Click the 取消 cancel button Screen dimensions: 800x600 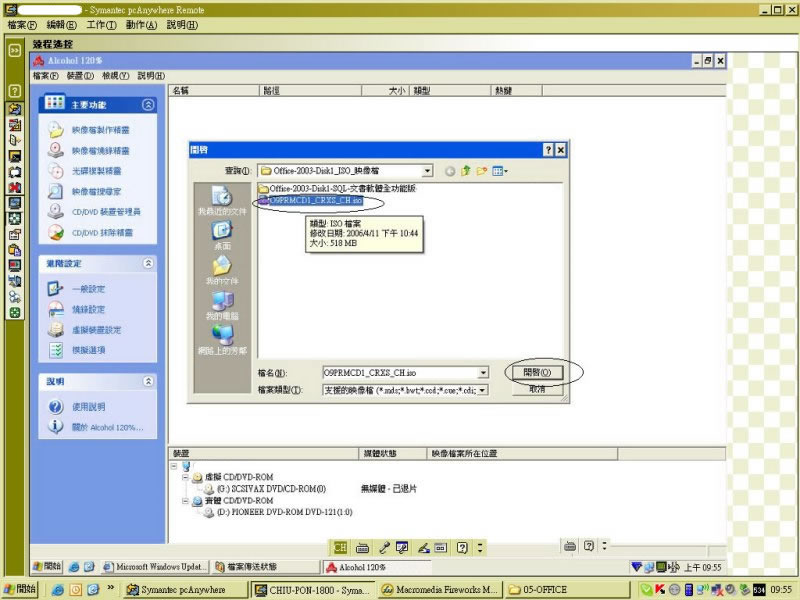537,389
